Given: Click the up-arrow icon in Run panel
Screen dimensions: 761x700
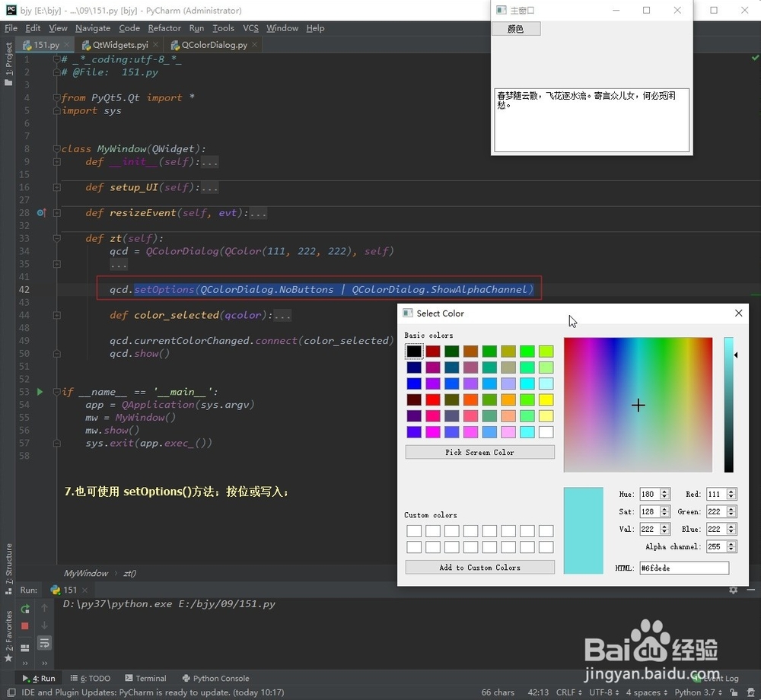Looking at the screenshot, I should [44, 608].
